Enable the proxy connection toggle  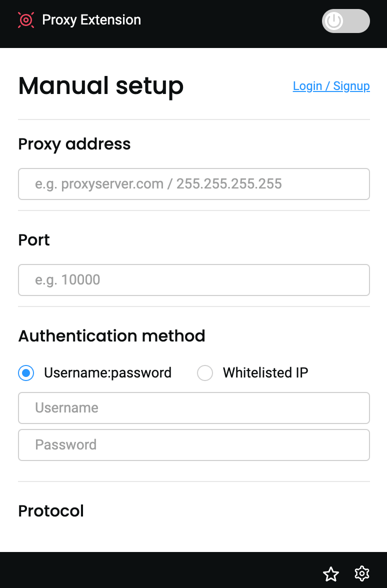[346, 21]
